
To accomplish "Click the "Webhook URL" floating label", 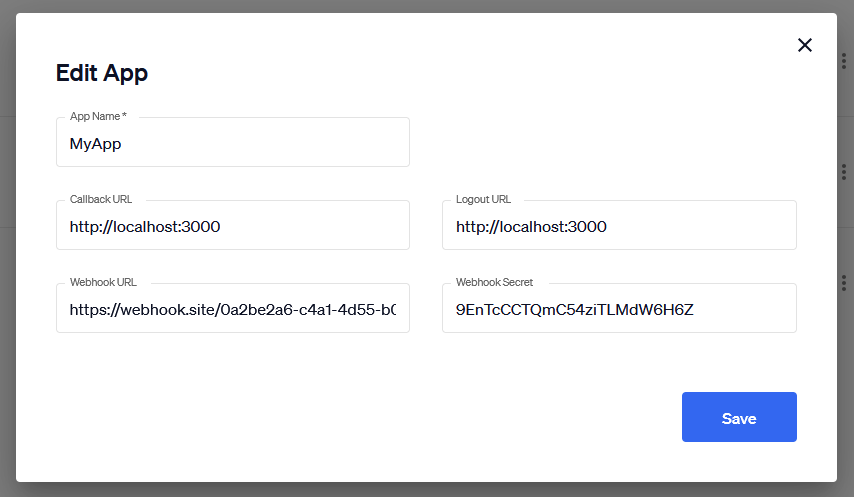I will [104, 283].
